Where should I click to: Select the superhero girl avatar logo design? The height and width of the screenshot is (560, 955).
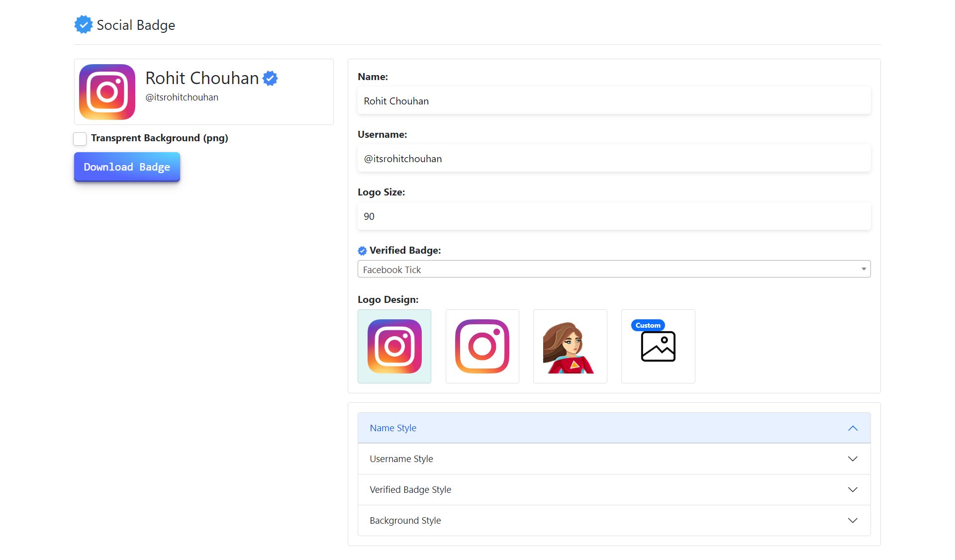tap(570, 346)
